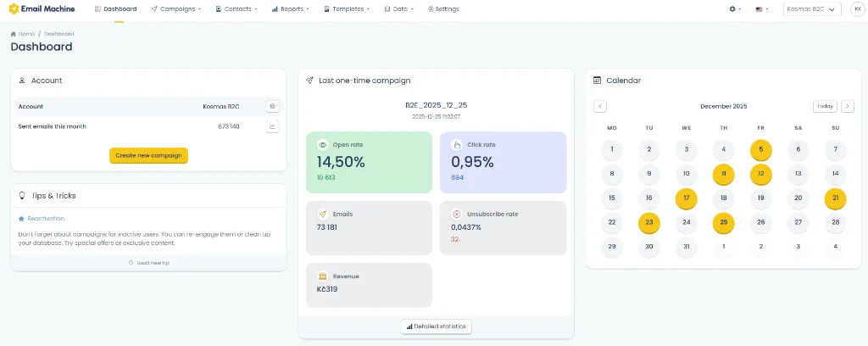Click the Calendar panel icon
The image size is (868, 346).
pyautogui.click(x=598, y=81)
